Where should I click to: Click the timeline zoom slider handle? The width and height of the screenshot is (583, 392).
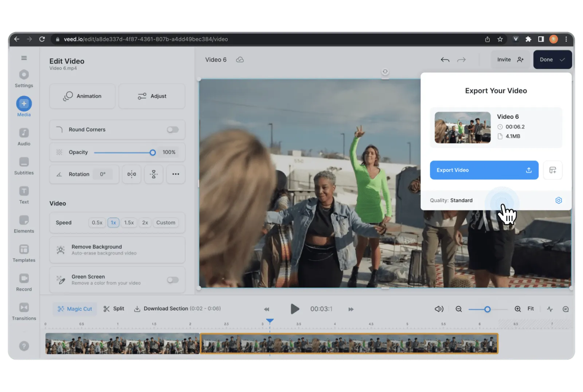(x=487, y=309)
